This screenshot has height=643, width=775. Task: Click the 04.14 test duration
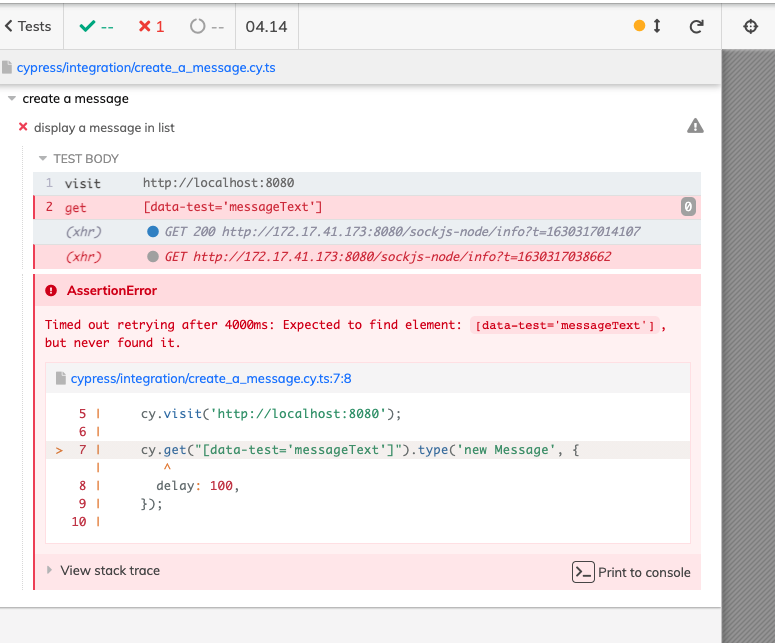pos(266,26)
